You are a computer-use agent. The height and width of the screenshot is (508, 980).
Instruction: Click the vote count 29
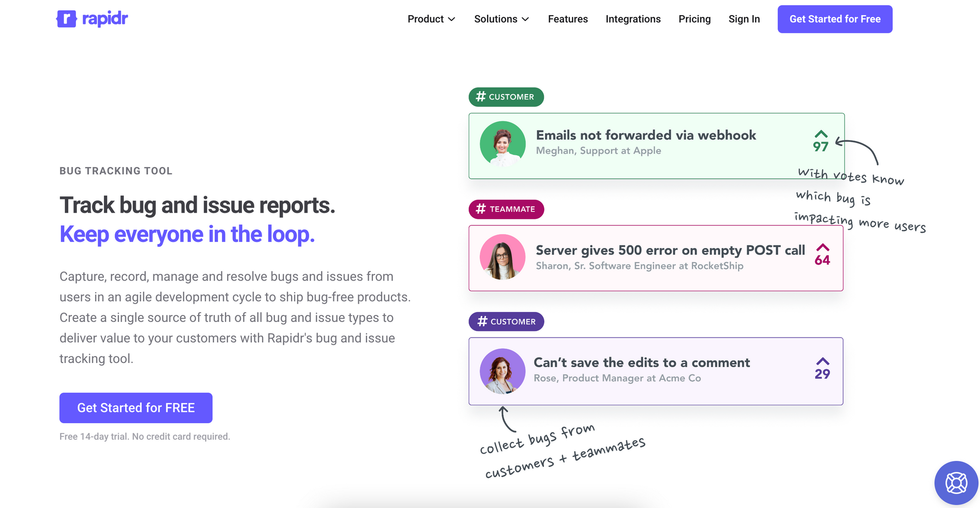822,374
